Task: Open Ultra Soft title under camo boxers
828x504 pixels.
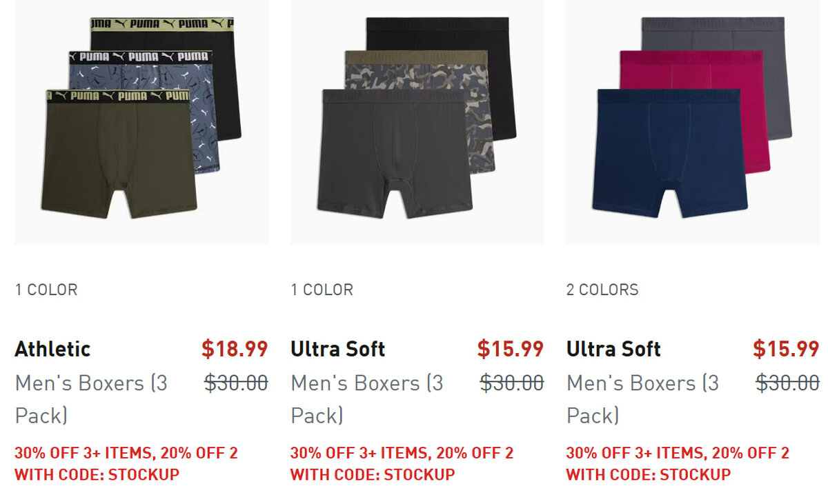Action: point(338,349)
